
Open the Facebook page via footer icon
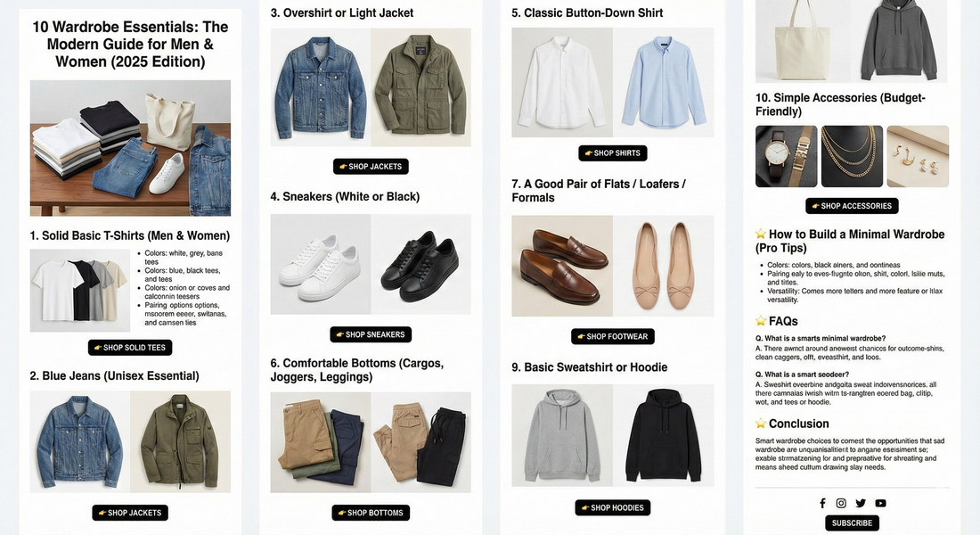click(x=823, y=502)
